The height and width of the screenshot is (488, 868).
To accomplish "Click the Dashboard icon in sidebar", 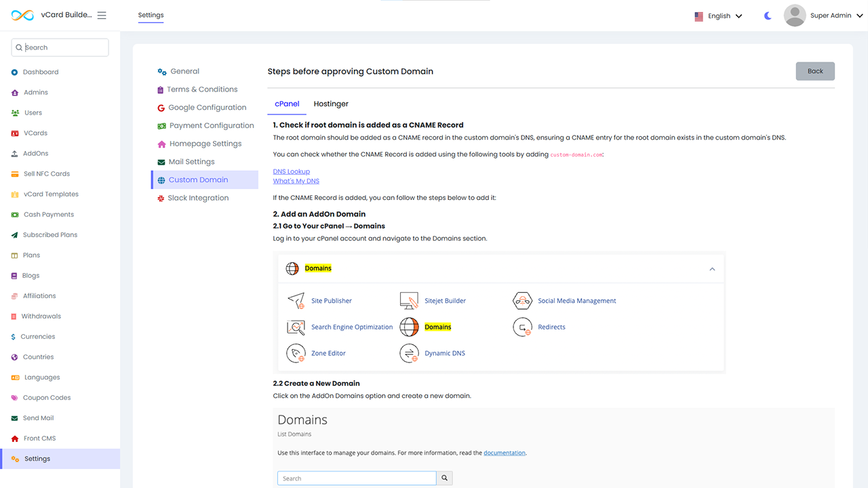I will click(x=15, y=72).
